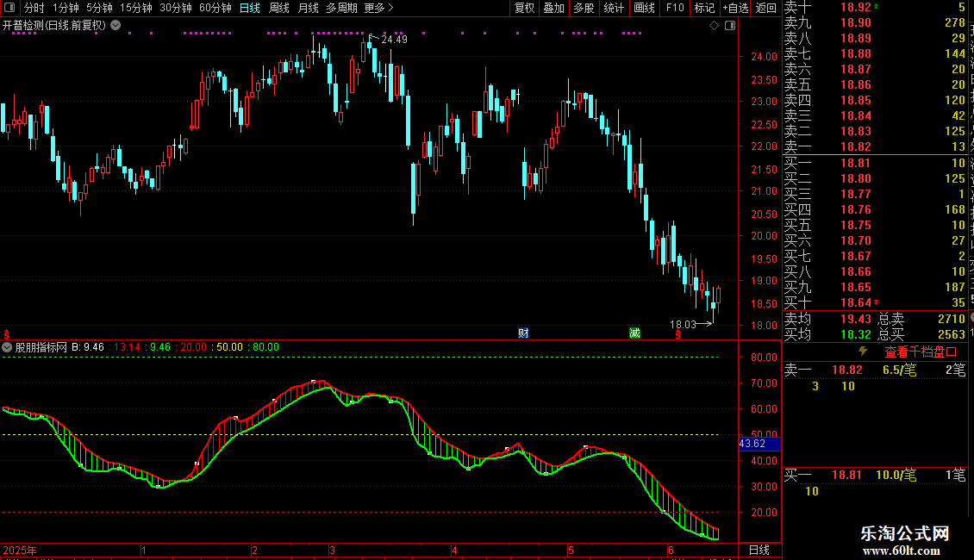Select the 卖三 18.84 order row
This screenshot has height=560, width=974.
click(875, 115)
